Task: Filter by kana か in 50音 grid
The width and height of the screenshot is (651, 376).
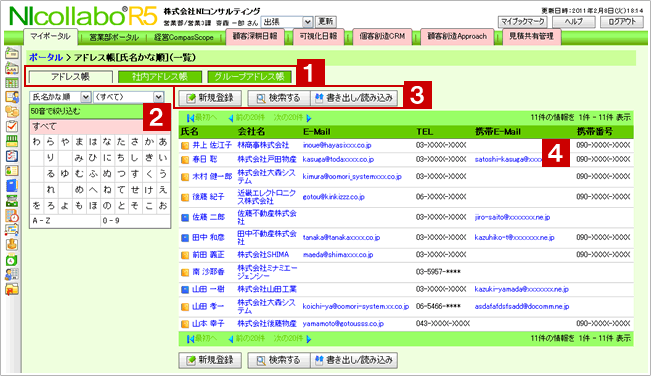Action: click(x=149, y=142)
